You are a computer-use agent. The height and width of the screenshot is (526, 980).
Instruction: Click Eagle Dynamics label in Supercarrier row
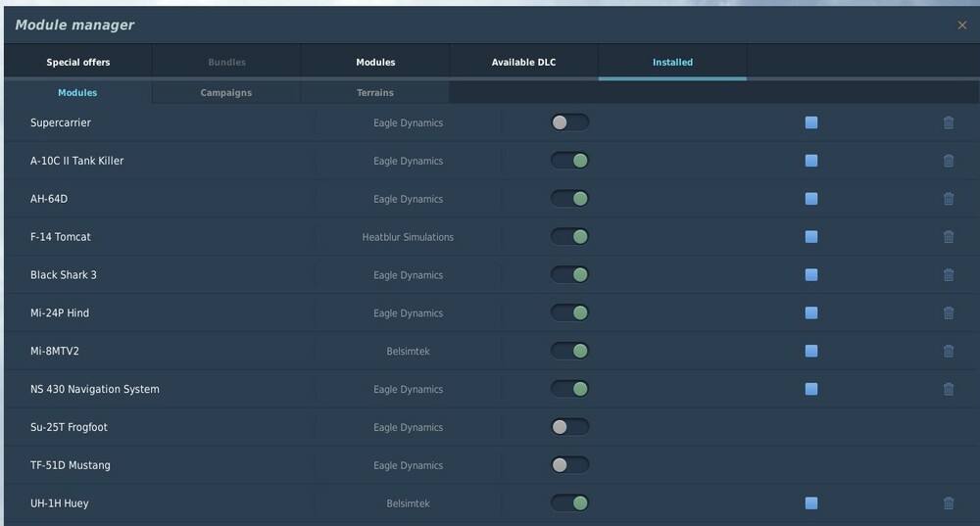point(408,123)
